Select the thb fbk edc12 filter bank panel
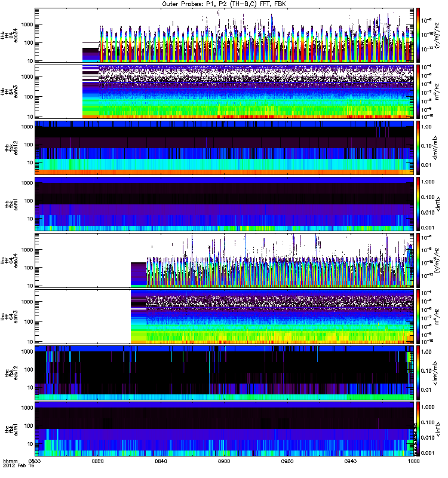The width and height of the screenshot is (448, 478). pyautogui.click(x=225, y=148)
